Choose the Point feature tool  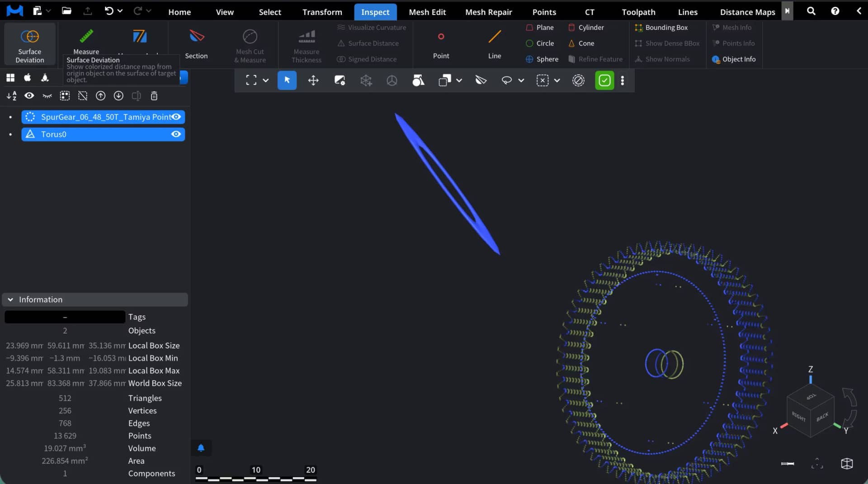[x=441, y=44]
